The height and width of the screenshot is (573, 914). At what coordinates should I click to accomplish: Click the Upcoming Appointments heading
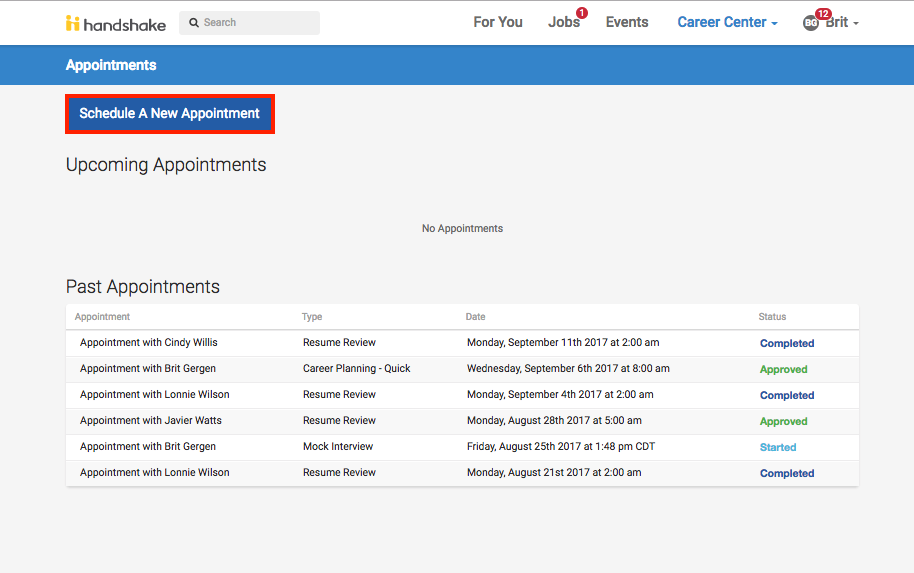(x=166, y=165)
